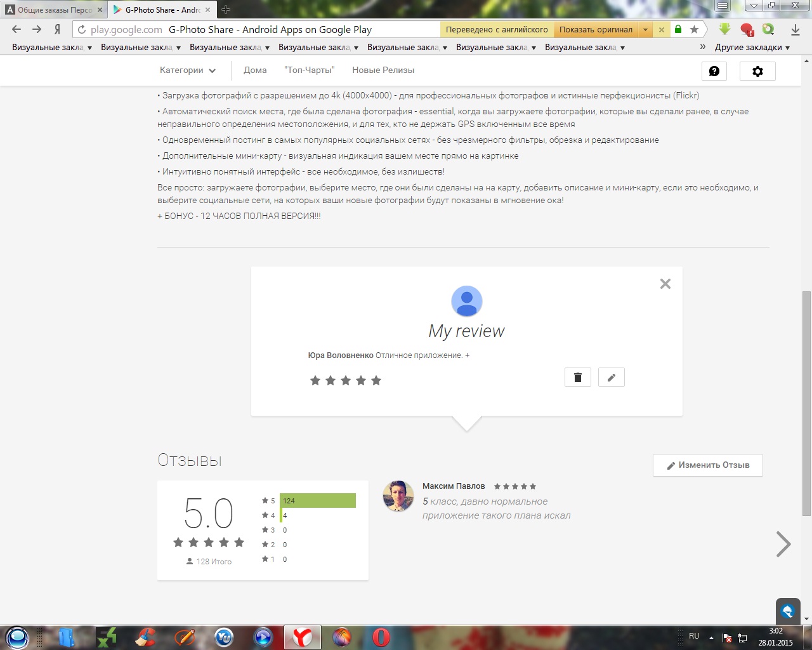Open a new tab with the plus
This screenshot has height=650, width=812.
(x=226, y=10)
